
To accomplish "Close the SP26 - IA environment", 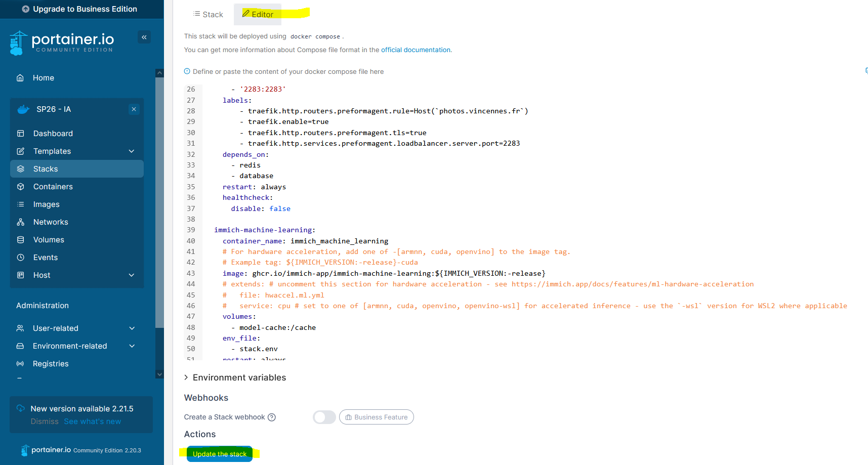I will coord(134,109).
